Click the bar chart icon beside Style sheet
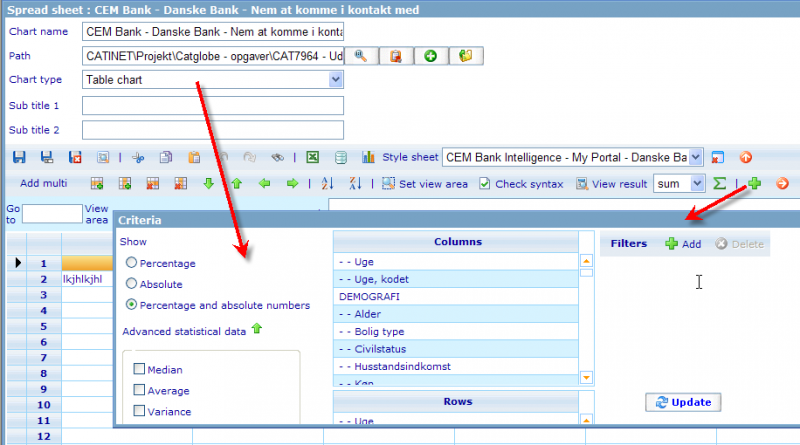The image size is (800, 445). [368, 157]
